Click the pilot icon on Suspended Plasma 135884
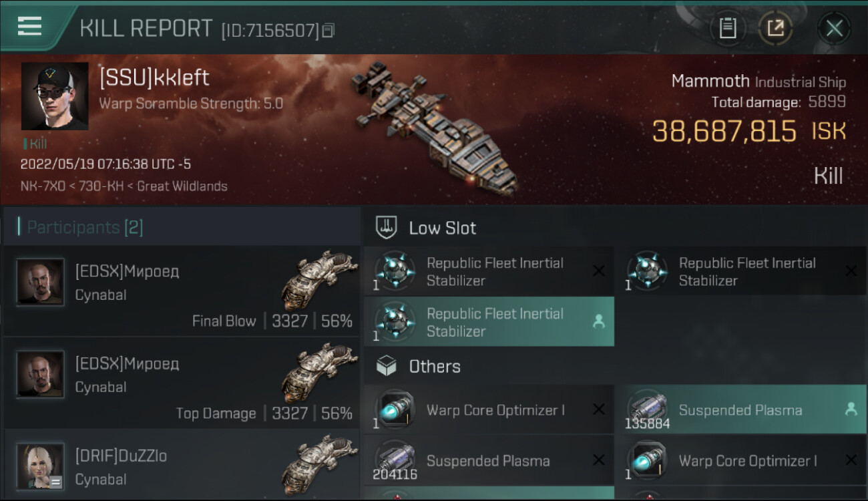868x501 pixels. 851,410
